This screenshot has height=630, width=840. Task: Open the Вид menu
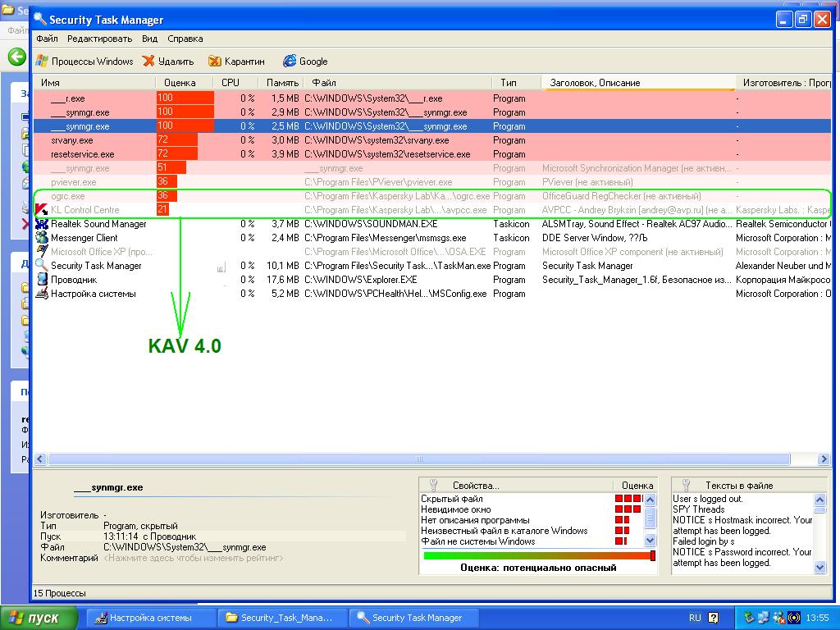point(149,39)
